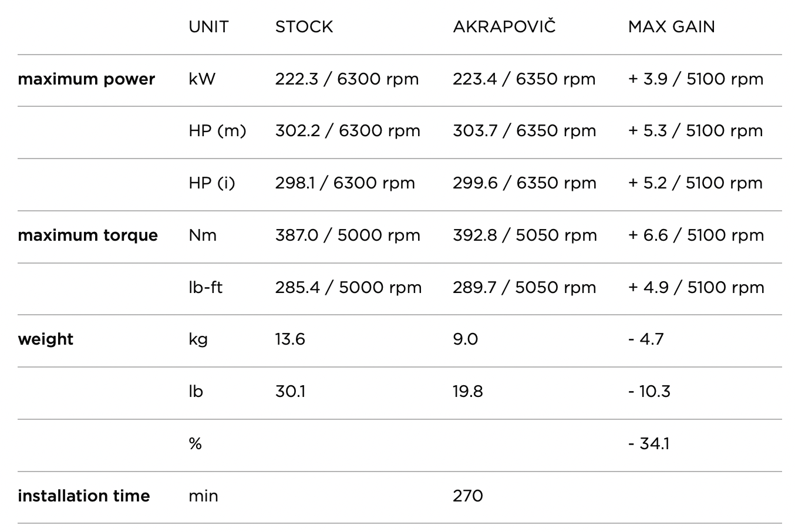Click the lb-ft unit cell
This screenshot has height=532, width=795.
point(206,288)
